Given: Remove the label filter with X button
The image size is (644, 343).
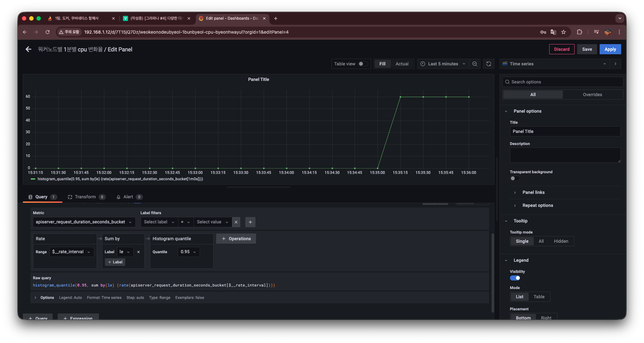Looking at the screenshot, I should pos(236,222).
